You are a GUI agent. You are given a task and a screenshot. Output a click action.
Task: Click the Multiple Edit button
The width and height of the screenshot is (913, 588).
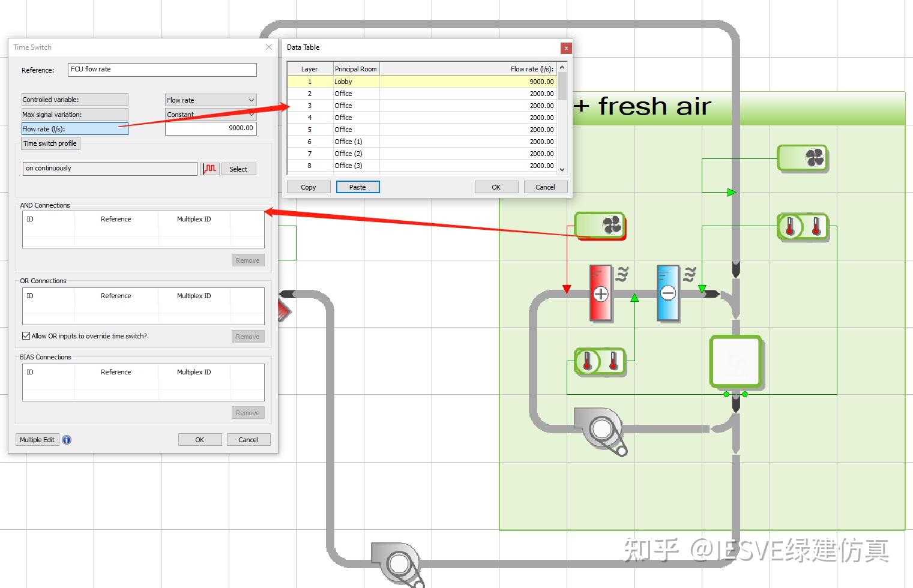pyautogui.click(x=37, y=440)
